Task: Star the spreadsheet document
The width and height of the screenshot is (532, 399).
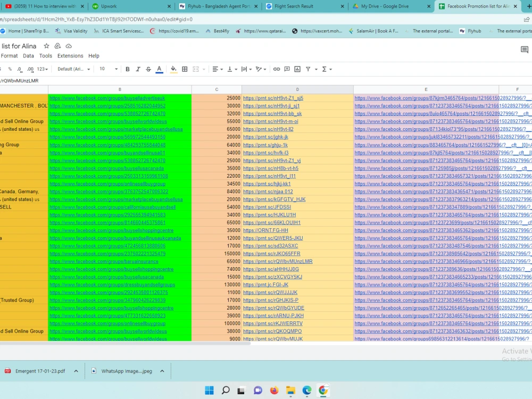Action: point(46,46)
